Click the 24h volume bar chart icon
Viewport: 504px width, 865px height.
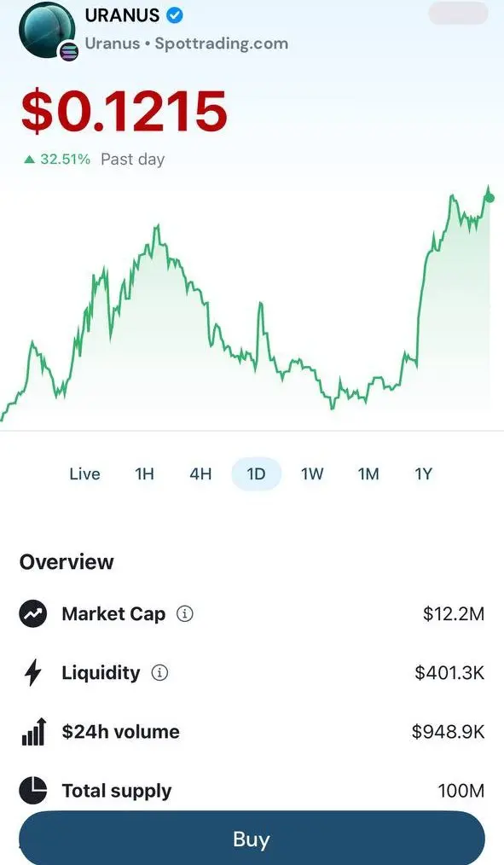33,732
